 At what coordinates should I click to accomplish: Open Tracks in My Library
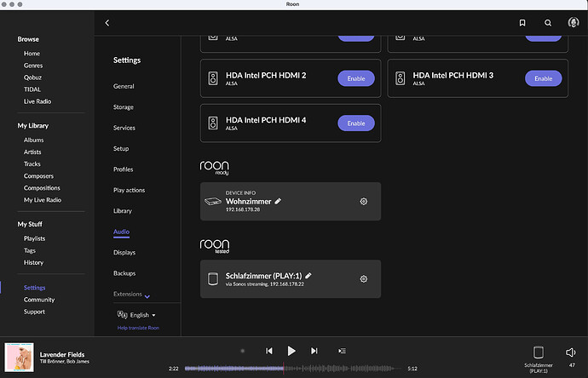click(32, 164)
